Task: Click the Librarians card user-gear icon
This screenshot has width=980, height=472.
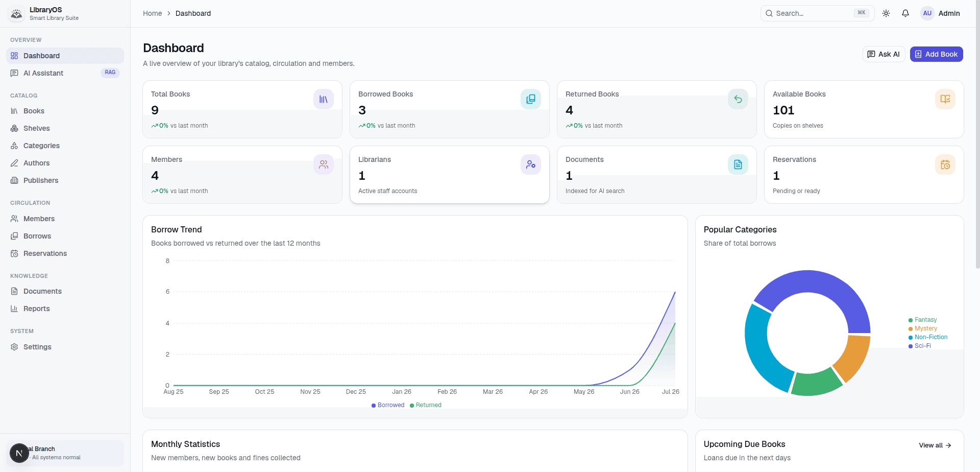Action: (531, 164)
